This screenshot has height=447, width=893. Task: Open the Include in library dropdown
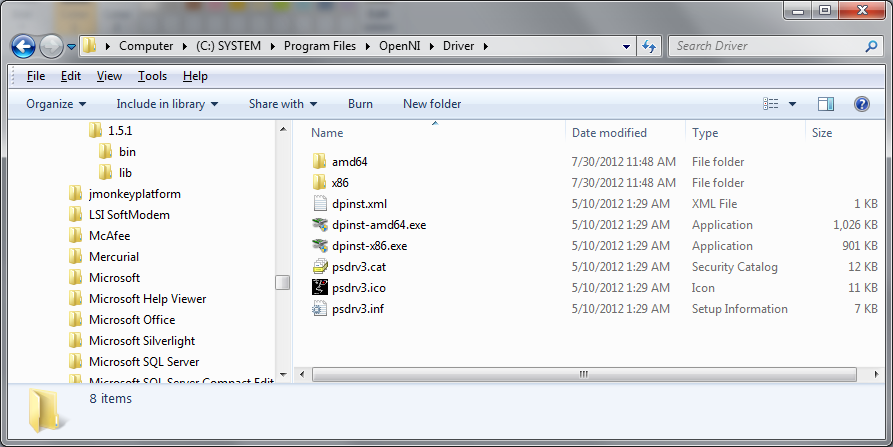[167, 104]
